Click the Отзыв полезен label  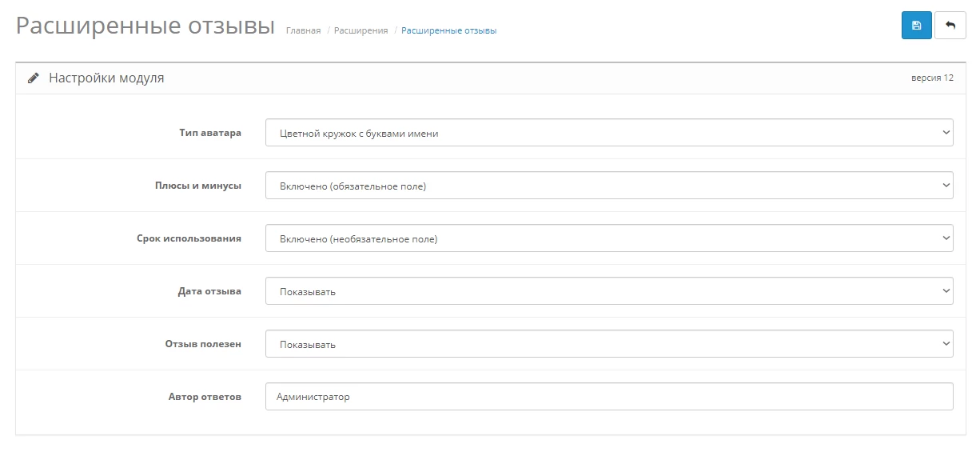(203, 344)
